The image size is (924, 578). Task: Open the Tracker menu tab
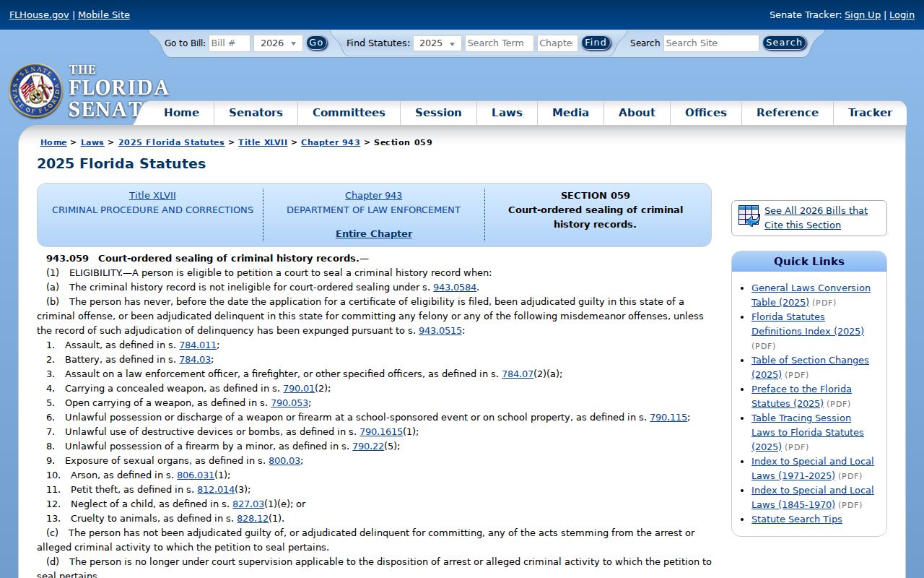click(870, 113)
